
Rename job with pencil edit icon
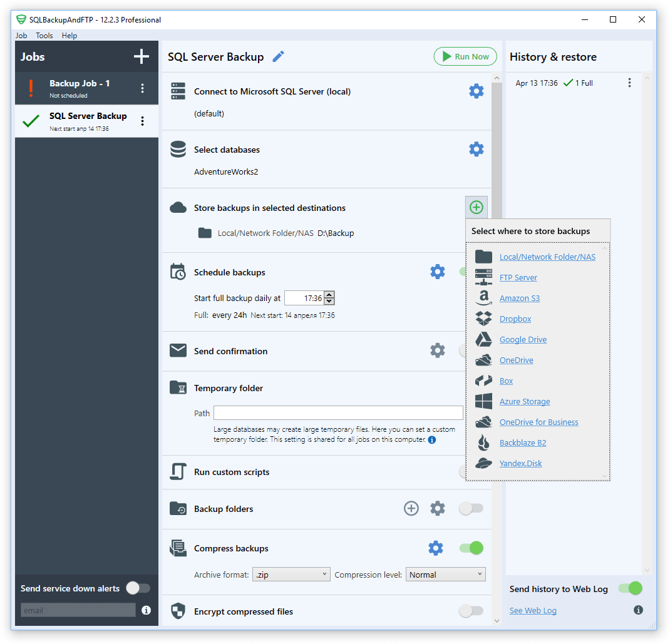click(278, 56)
